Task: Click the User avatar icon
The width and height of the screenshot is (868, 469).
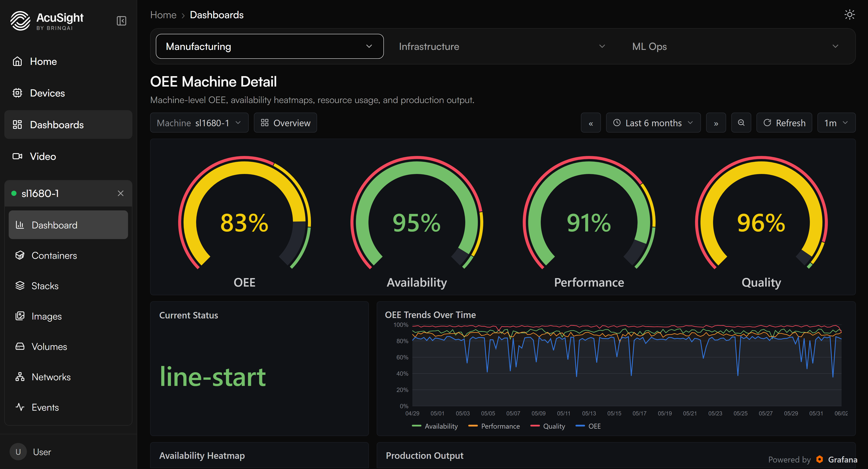Action: click(18, 452)
